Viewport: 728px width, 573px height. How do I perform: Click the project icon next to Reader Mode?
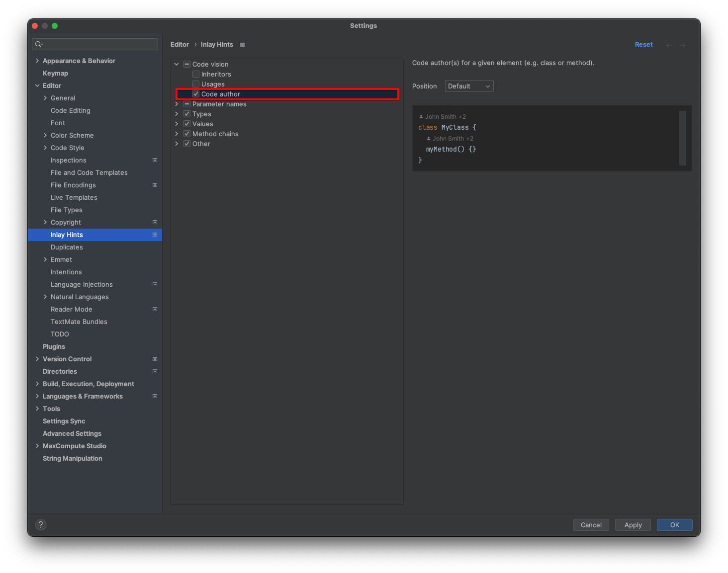(x=155, y=309)
